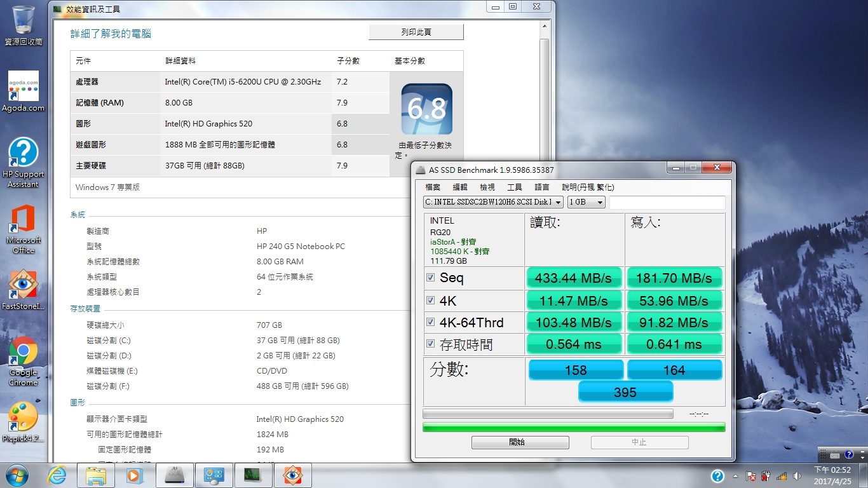Open the resource monitor taskbar button
The height and width of the screenshot is (488, 868).
coord(253,475)
